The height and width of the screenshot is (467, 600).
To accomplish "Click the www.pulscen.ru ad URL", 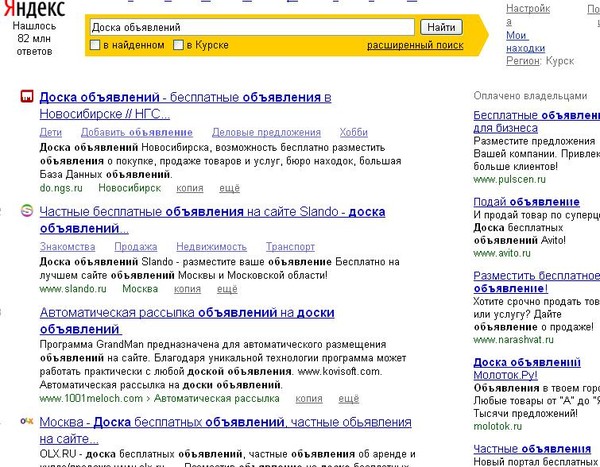I will 509,180.
